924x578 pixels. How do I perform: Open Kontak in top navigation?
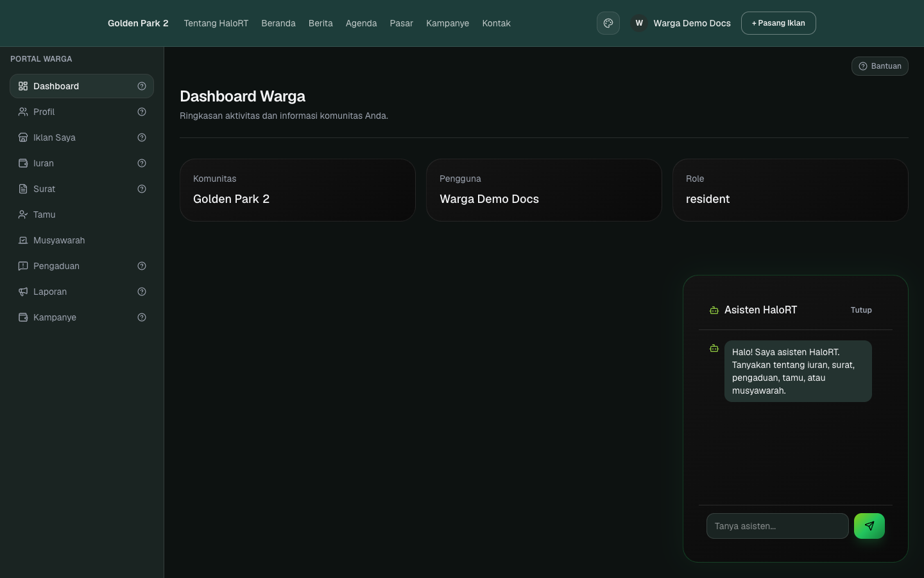[x=497, y=23]
